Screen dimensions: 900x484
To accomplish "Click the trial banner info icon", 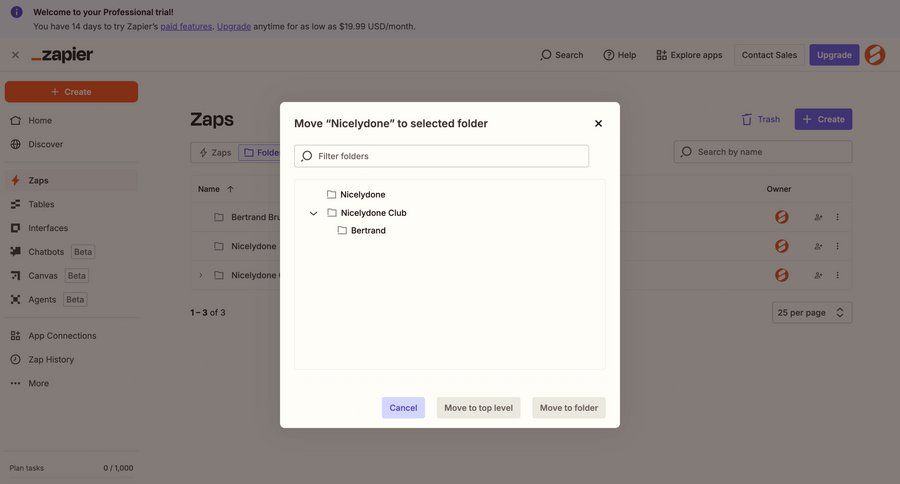I will [17, 12].
